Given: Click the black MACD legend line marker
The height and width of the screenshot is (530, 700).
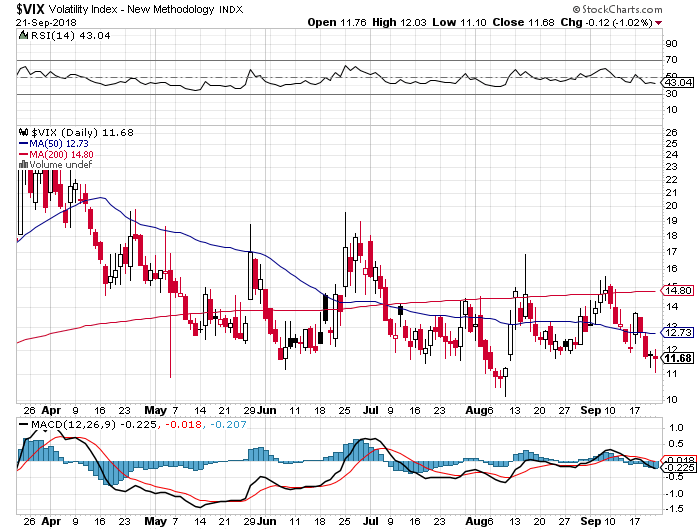Looking at the screenshot, I should (x=23, y=424).
